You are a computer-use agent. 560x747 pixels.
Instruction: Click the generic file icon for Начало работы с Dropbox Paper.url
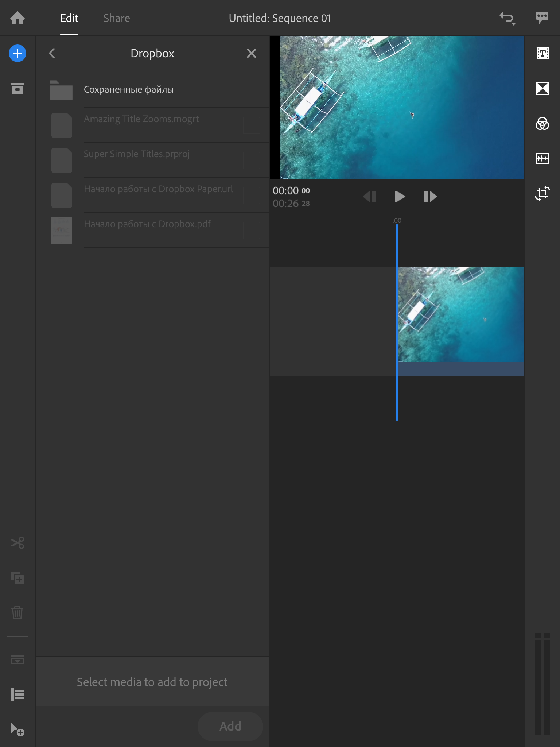coord(62,195)
